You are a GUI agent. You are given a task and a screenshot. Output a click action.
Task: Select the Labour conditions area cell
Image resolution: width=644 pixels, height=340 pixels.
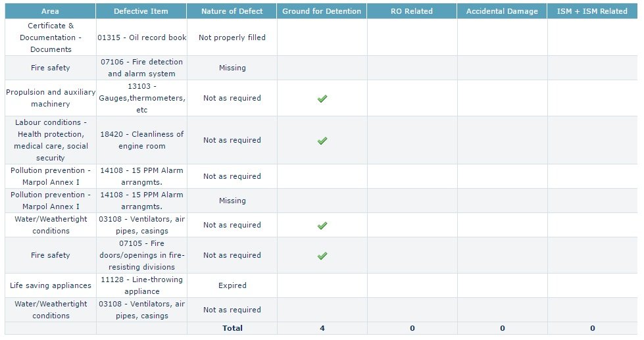point(51,140)
